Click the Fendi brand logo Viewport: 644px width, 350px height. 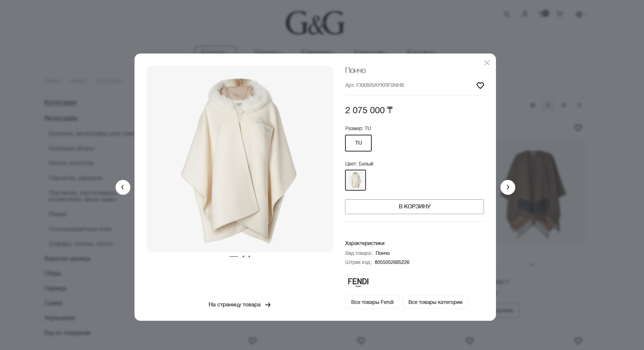click(x=358, y=282)
